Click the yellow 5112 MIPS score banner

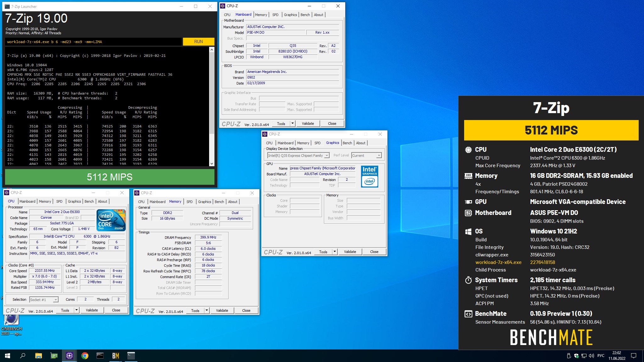pyautogui.click(x=551, y=130)
